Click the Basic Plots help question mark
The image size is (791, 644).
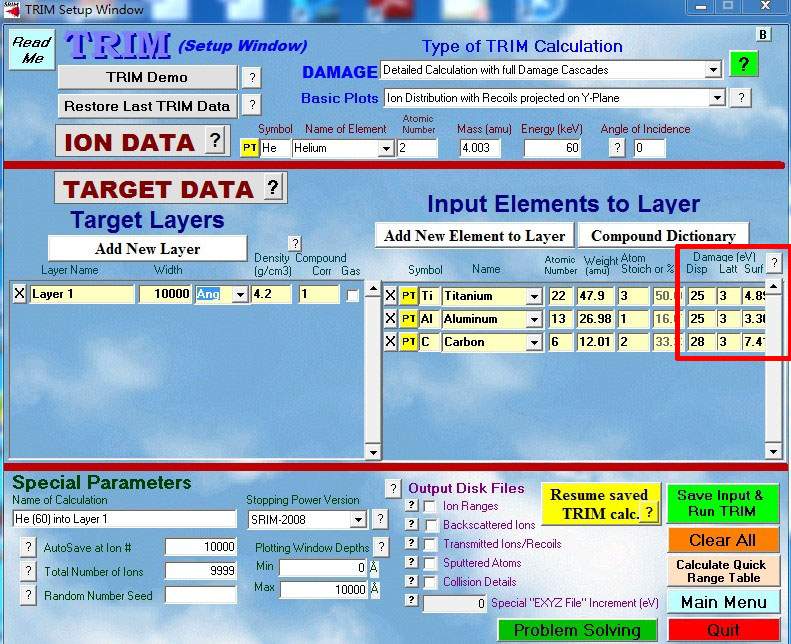tap(741, 97)
